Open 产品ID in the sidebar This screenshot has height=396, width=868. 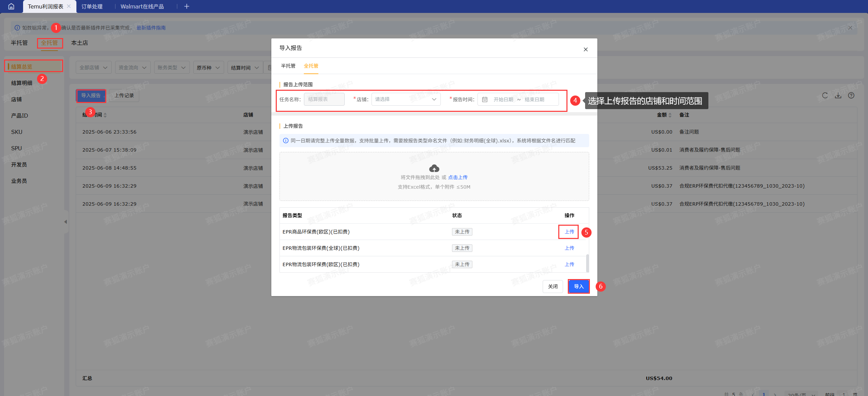coord(19,116)
